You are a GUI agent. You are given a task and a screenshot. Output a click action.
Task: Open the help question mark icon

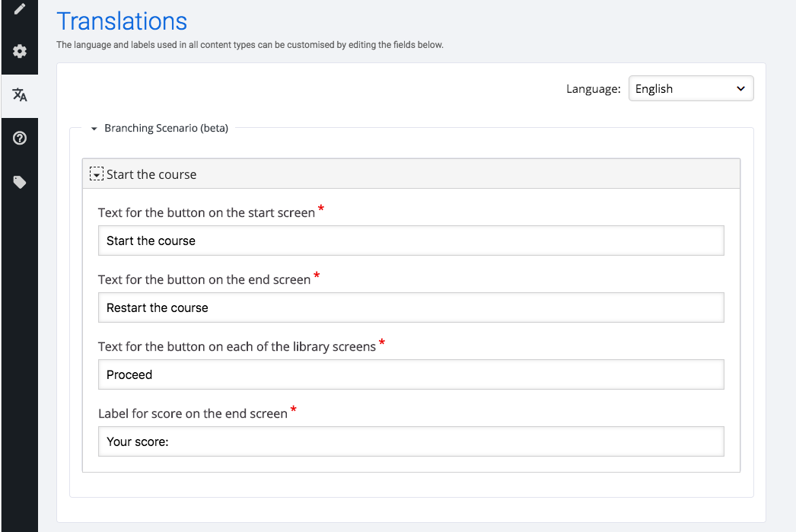19,138
